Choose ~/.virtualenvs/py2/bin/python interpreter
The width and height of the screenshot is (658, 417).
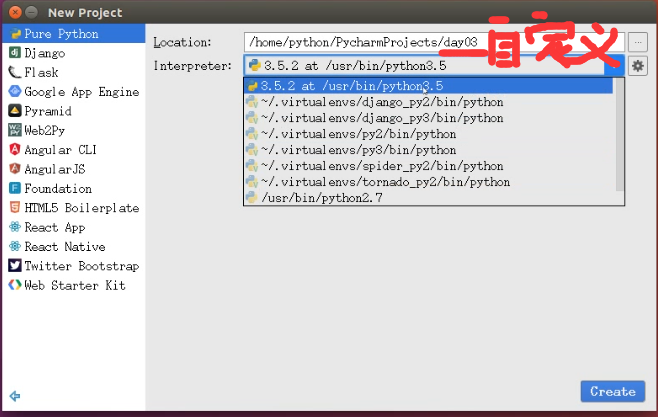[428, 134]
